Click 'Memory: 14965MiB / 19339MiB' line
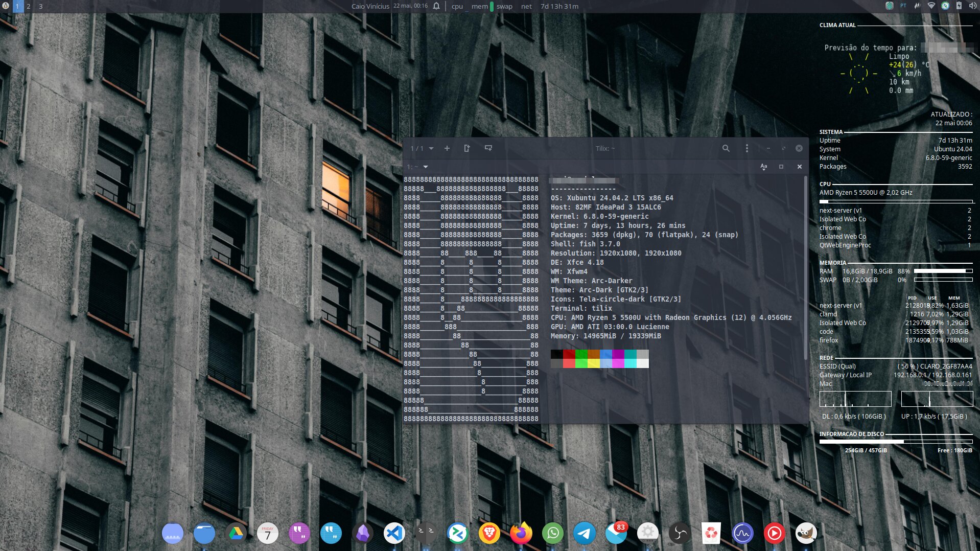 pos(605,336)
